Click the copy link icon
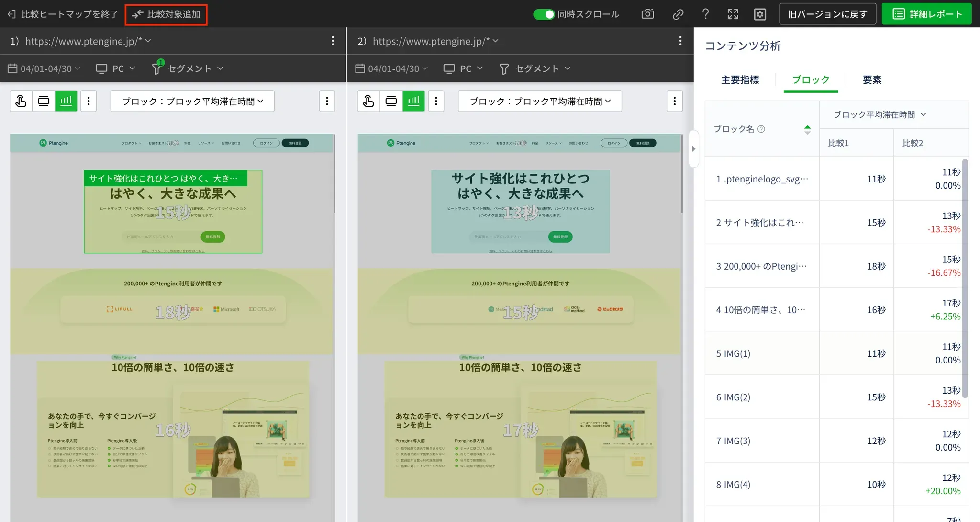This screenshot has height=522, width=980. coord(678,14)
